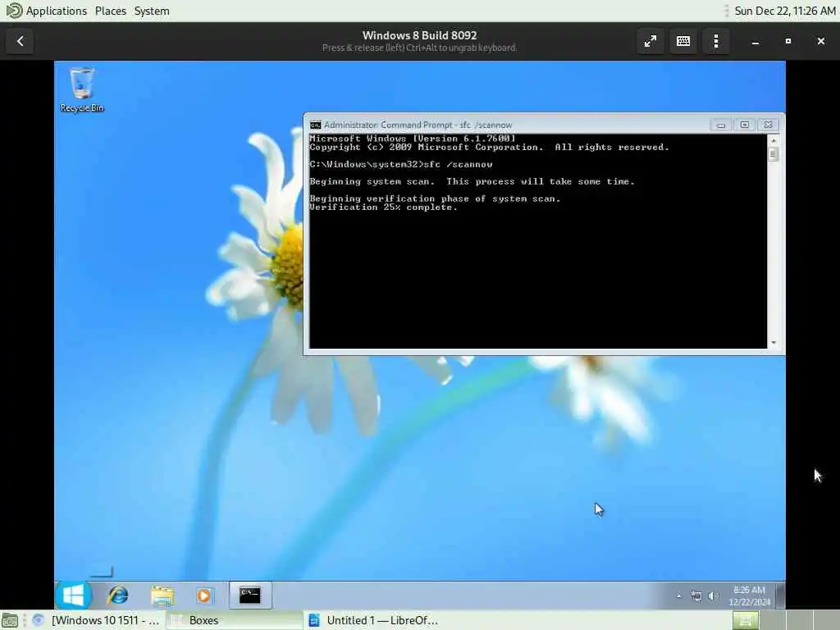Go back with the Boxes back arrow
The height and width of the screenshot is (630, 840).
pyautogui.click(x=21, y=41)
